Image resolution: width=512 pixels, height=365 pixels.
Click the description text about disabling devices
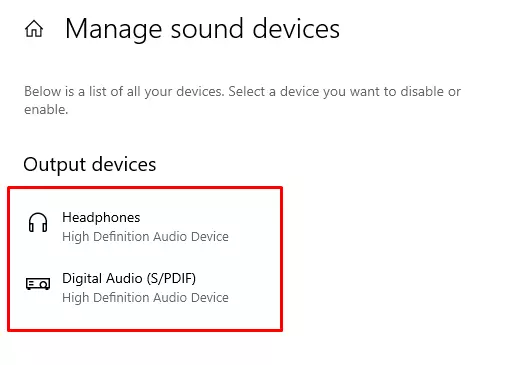242,100
